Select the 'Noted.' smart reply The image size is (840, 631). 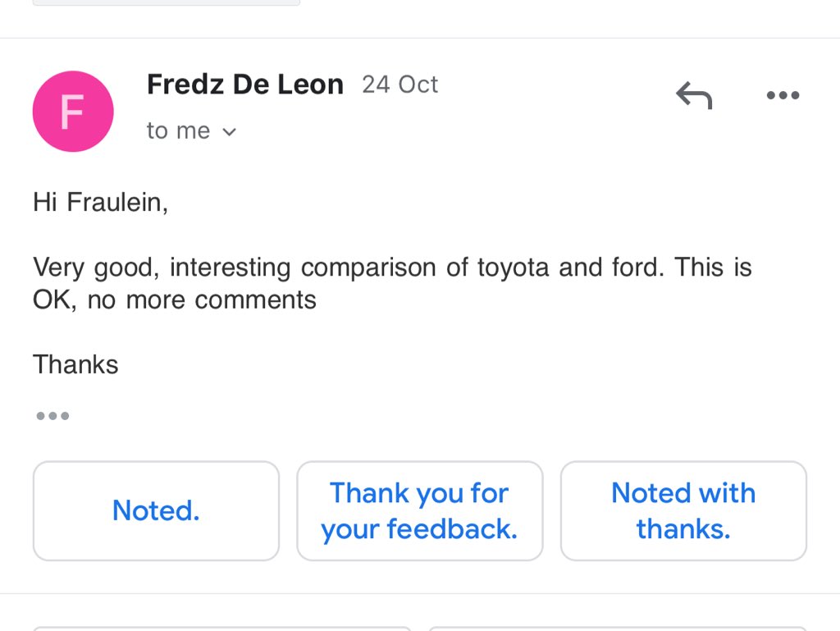pyautogui.click(x=156, y=510)
